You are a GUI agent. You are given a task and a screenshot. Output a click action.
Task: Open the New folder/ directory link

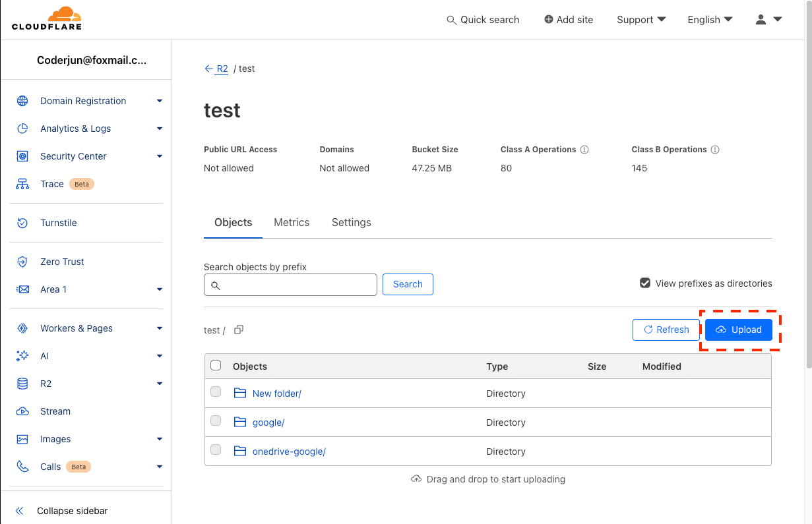click(277, 393)
